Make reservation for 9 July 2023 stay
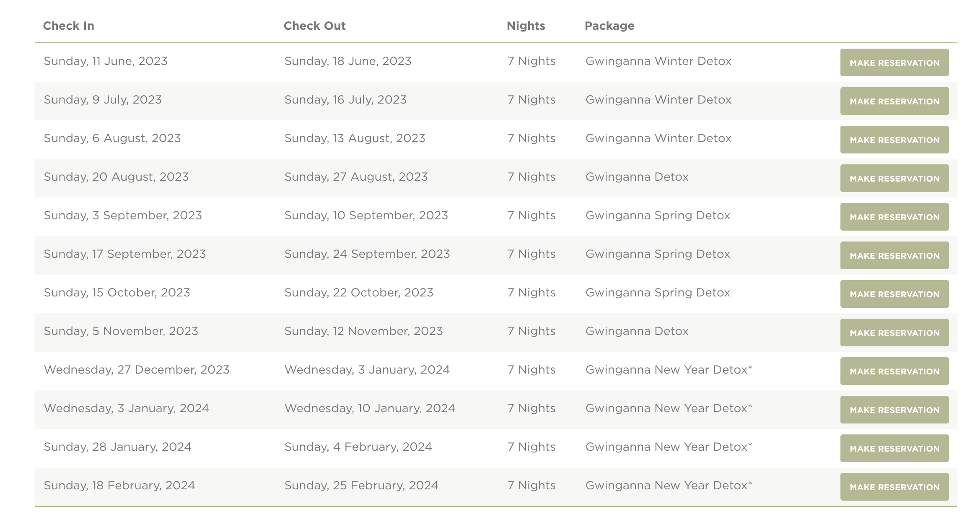 (894, 101)
